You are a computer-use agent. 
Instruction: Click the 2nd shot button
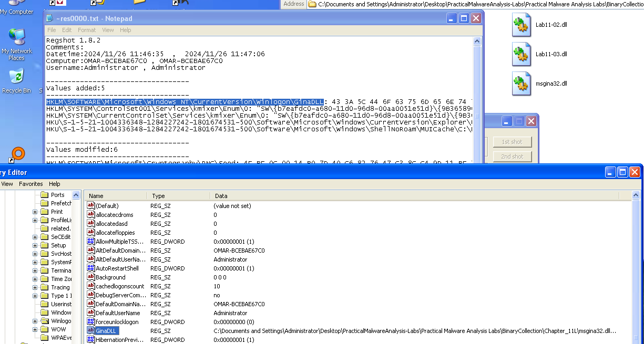[512, 157]
